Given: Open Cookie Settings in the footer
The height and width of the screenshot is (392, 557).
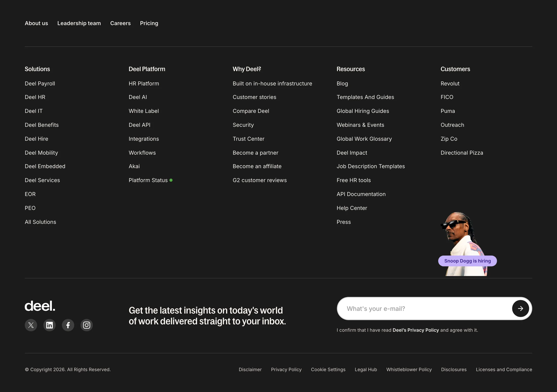Looking at the screenshot, I should (x=328, y=369).
